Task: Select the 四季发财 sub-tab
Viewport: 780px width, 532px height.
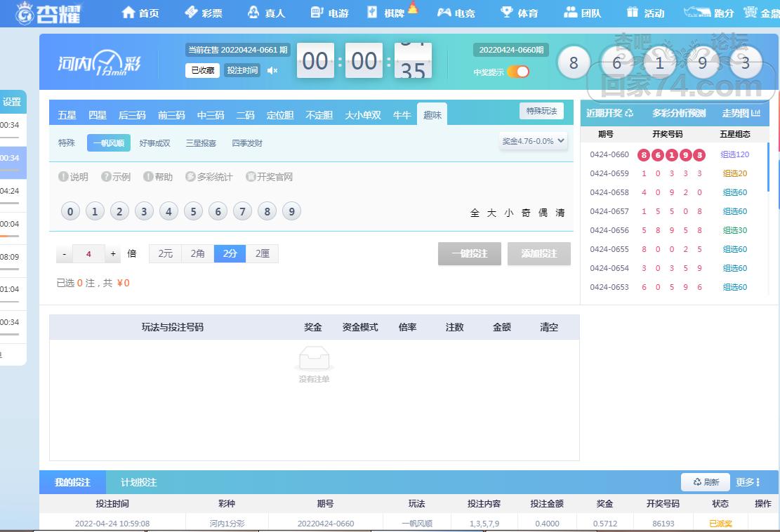Action: 246,143
